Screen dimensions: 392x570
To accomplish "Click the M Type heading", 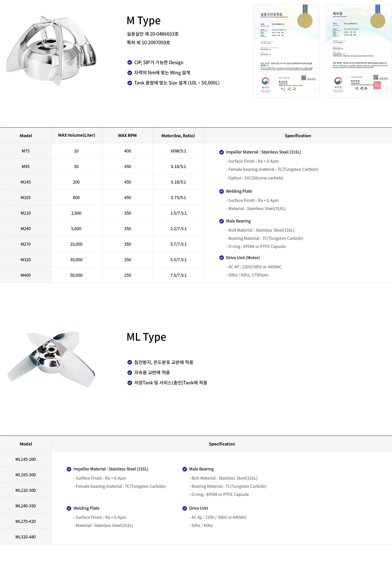I will point(143,21).
